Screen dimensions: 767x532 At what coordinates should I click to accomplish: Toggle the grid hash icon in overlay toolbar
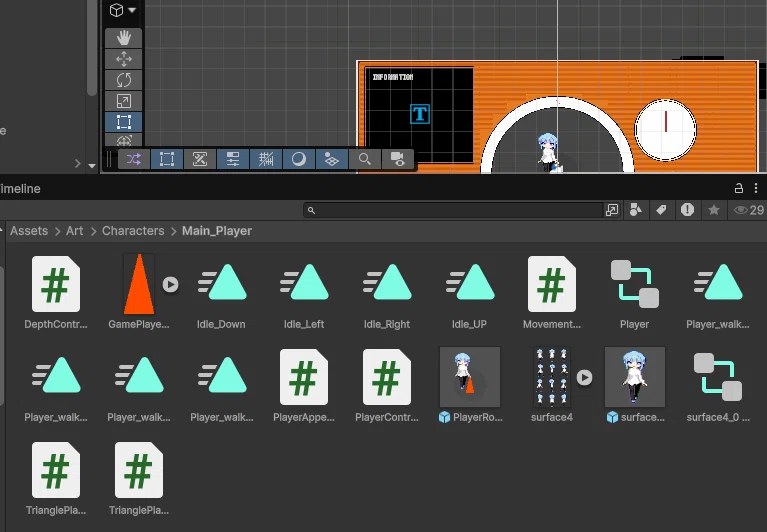[266, 159]
